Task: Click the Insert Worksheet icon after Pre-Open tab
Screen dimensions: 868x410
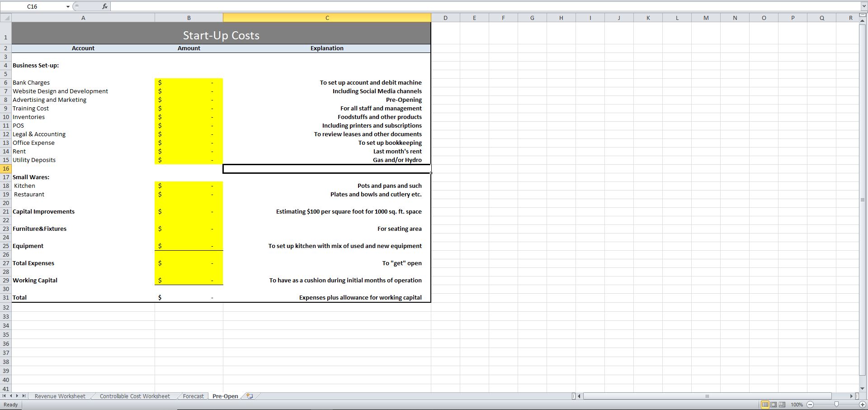Action: coord(249,396)
